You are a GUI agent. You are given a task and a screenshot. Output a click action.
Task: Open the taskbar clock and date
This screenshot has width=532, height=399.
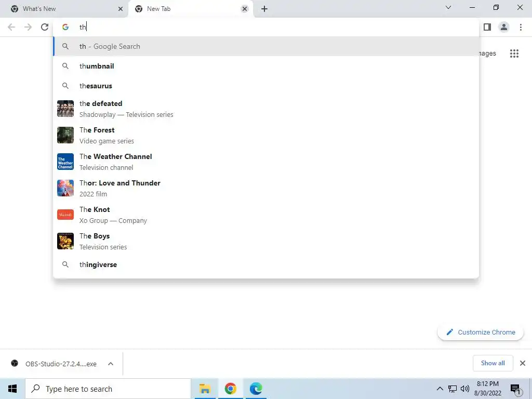pyautogui.click(x=487, y=389)
